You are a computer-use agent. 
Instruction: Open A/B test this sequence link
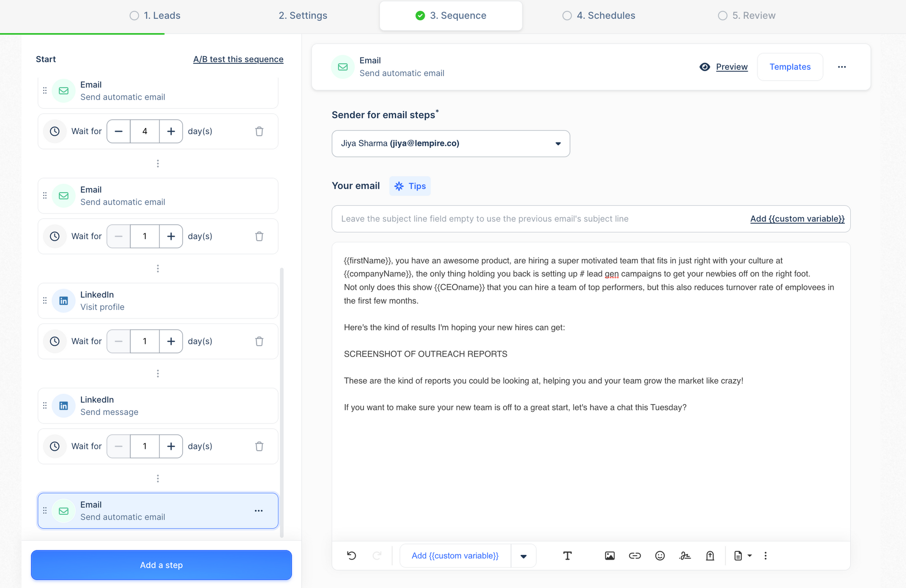(238, 59)
